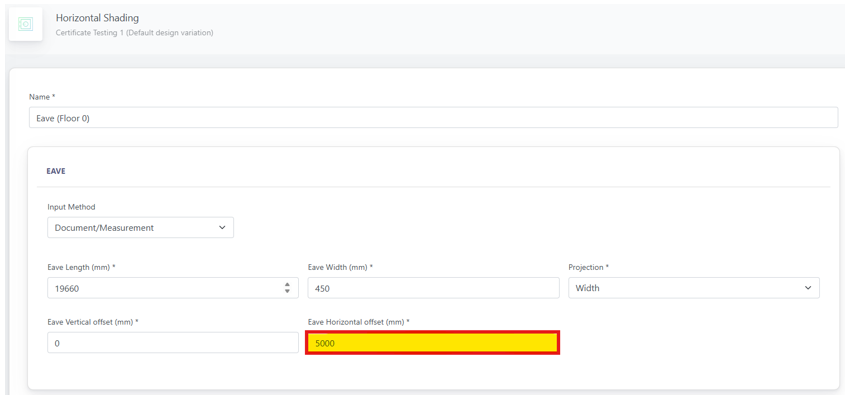Image resolution: width=848 pixels, height=397 pixels.
Task: Focus the Eave Length field showing 19660
Action: click(x=173, y=288)
